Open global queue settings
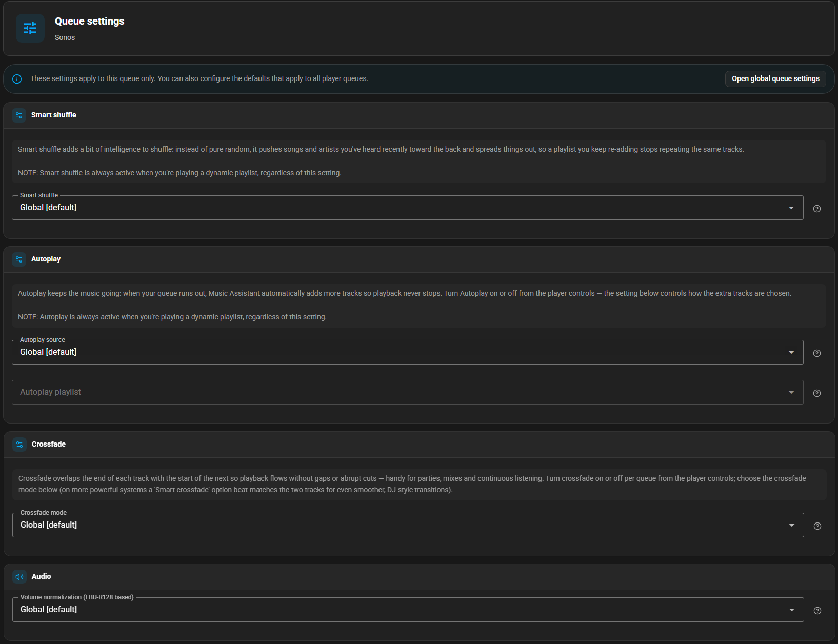Screen dimensions: 838x644 pyautogui.click(x=775, y=79)
